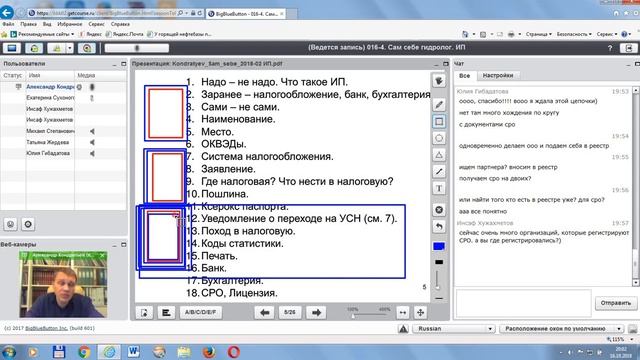The height and width of the screenshot is (360, 640).
Task: Click the share desktop button
Action: [12, 48]
